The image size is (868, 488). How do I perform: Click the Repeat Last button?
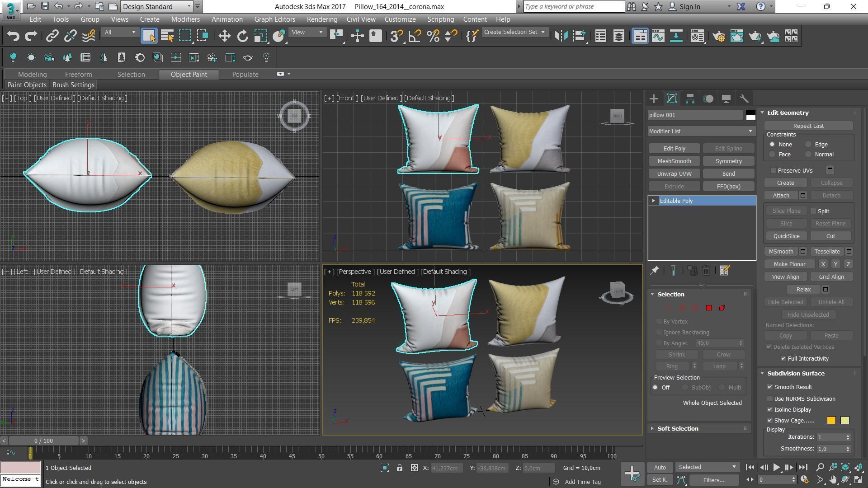pyautogui.click(x=808, y=126)
